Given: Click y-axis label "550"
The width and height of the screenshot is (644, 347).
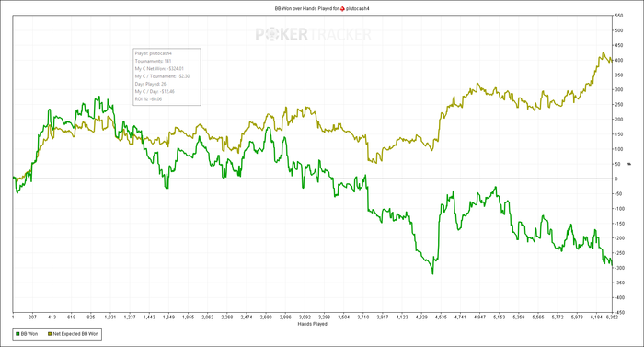Looking at the screenshot, I should click(619, 16).
